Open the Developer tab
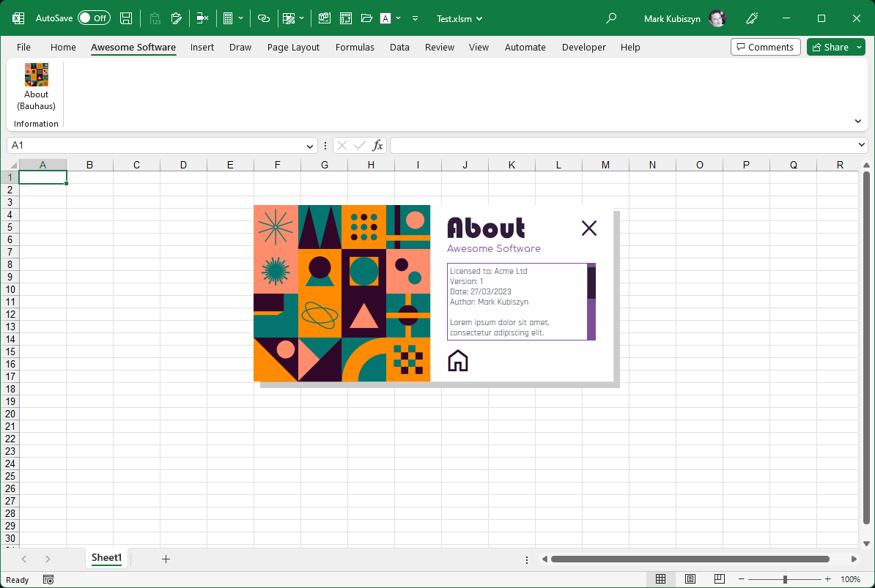Image resolution: width=875 pixels, height=588 pixels. click(x=583, y=48)
